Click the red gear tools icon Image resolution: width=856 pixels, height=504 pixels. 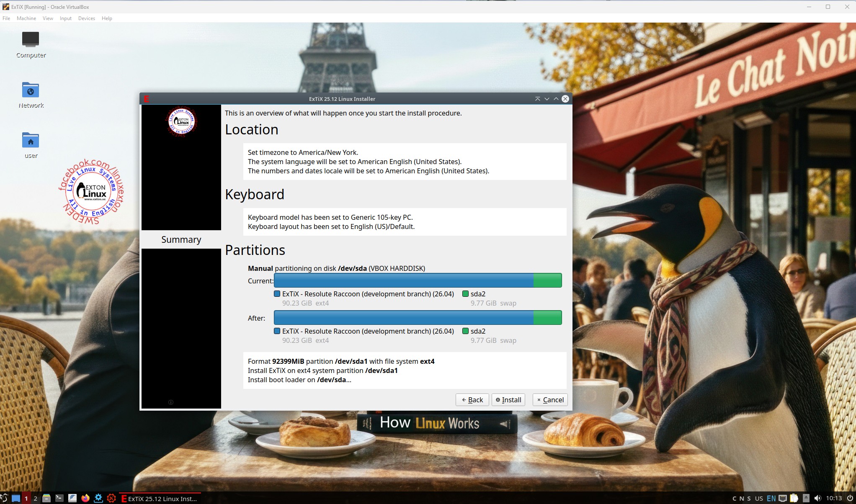click(111, 498)
